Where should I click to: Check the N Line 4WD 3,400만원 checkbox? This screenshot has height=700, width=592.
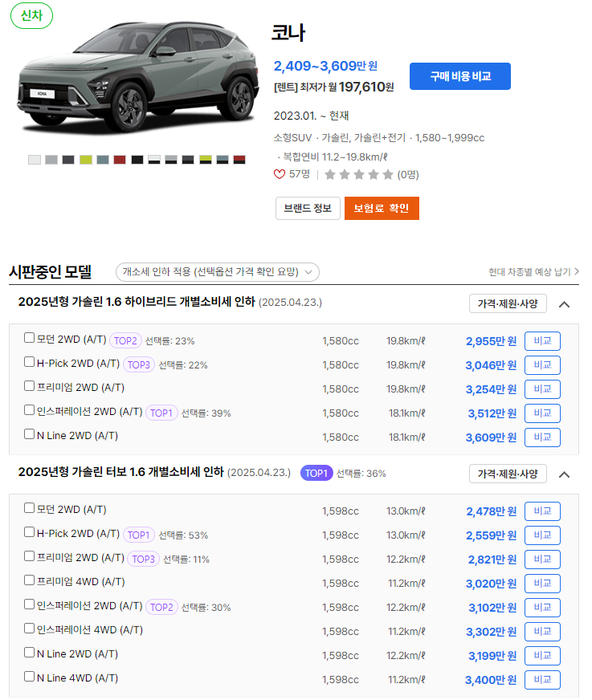pos(29,677)
